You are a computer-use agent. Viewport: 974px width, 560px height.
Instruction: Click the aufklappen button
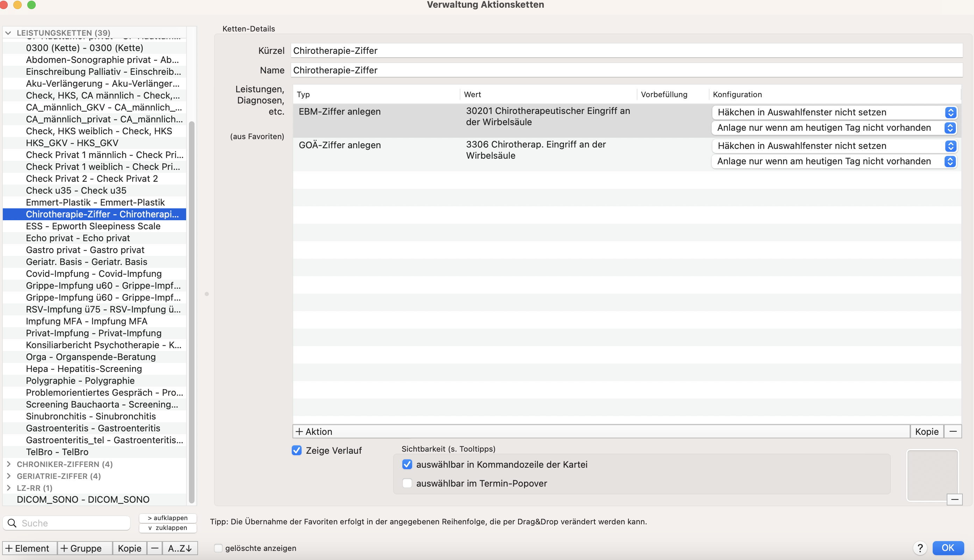point(168,518)
